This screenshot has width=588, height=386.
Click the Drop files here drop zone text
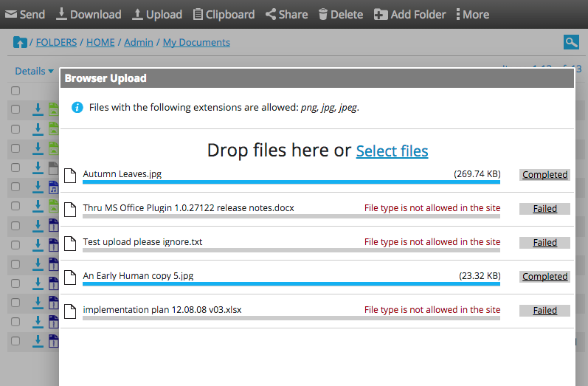tap(279, 151)
